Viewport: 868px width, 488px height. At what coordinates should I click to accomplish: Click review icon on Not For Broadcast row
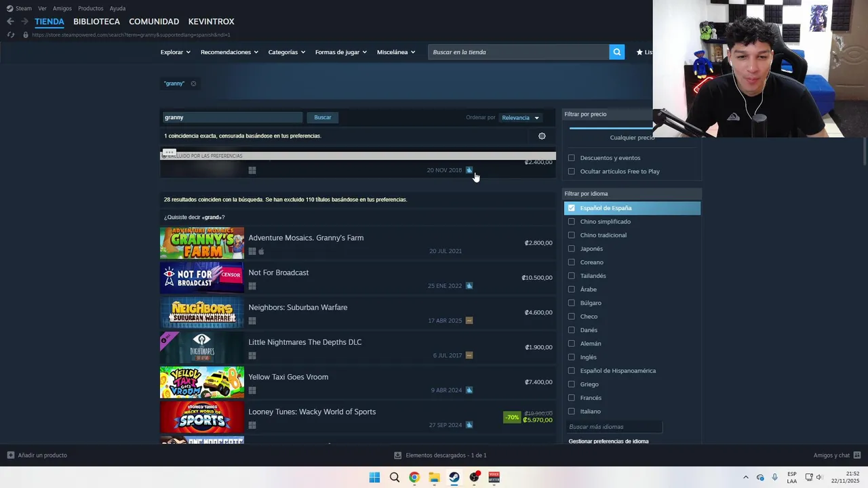point(469,285)
